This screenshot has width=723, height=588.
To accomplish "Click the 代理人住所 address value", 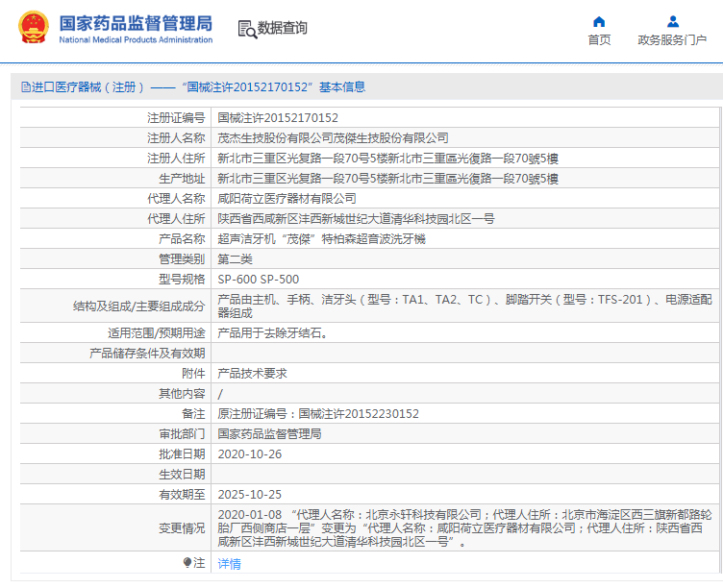I will (356, 219).
